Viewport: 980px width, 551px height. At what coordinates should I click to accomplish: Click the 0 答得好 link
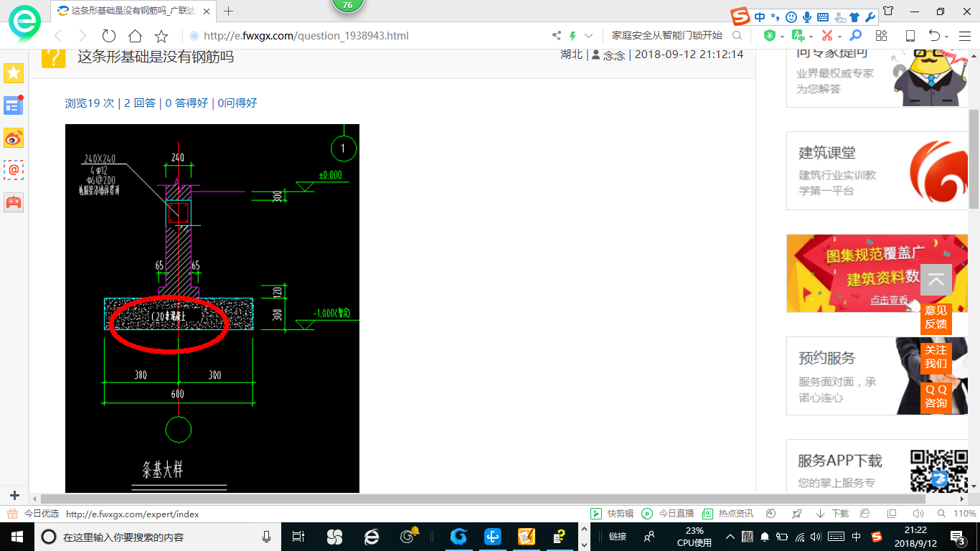(x=187, y=103)
